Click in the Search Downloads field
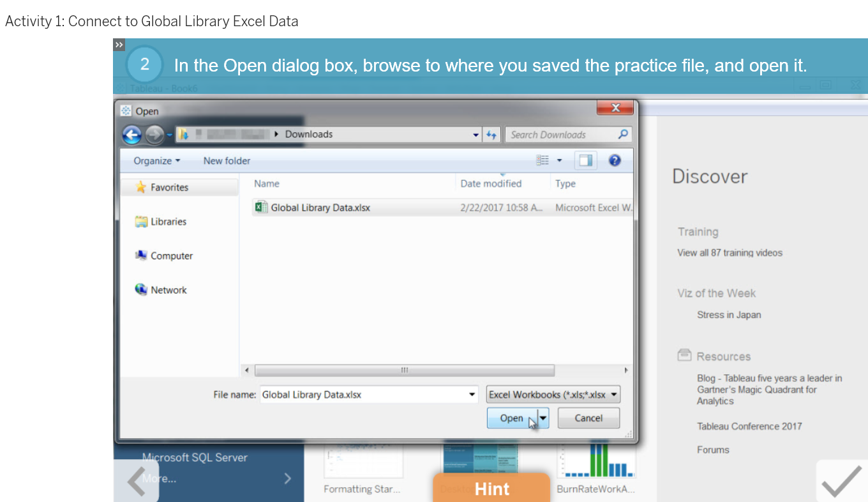The image size is (868, 502). 562,135
